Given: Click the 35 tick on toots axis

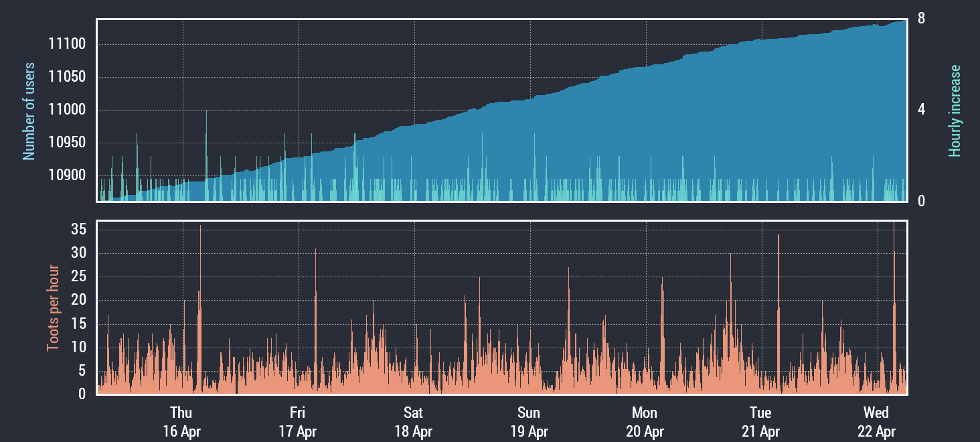Looking at the screenshot, I should (78, 230).
